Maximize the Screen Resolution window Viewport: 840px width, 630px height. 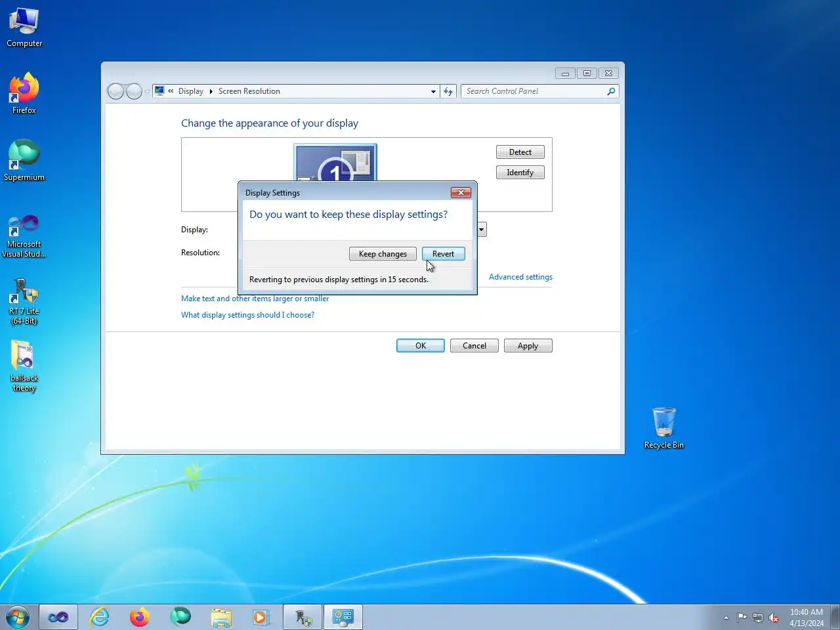coord(587,73)
